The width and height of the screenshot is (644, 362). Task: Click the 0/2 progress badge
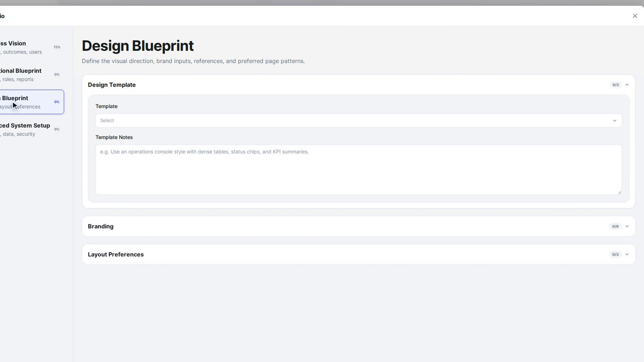(x=615, y=85)
